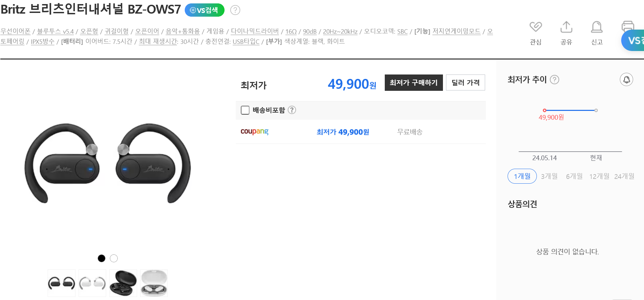The width and height of the screenshot is (644, 300).
Task: Open the floating VS compare button
Action: [633, 41]
